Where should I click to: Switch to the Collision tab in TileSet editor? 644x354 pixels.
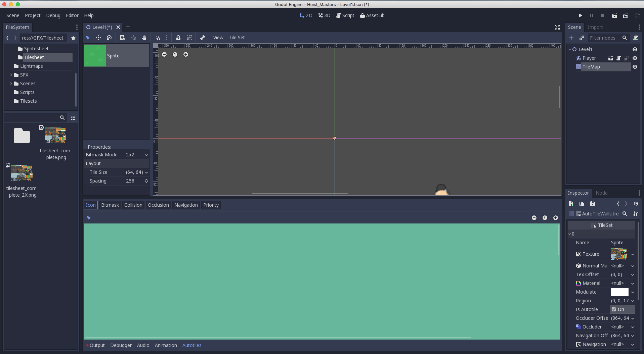click(133, 205)
